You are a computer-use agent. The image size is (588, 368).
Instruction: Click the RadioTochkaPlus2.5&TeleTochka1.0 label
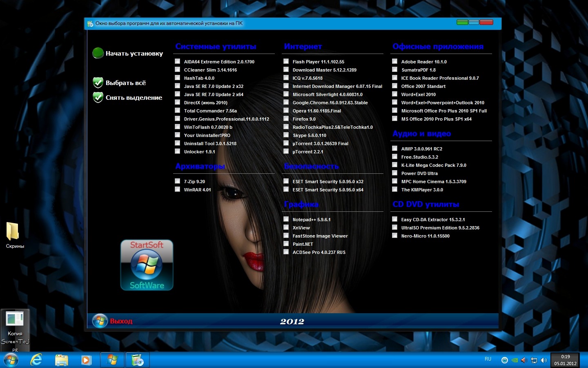(x=332, y=127)
